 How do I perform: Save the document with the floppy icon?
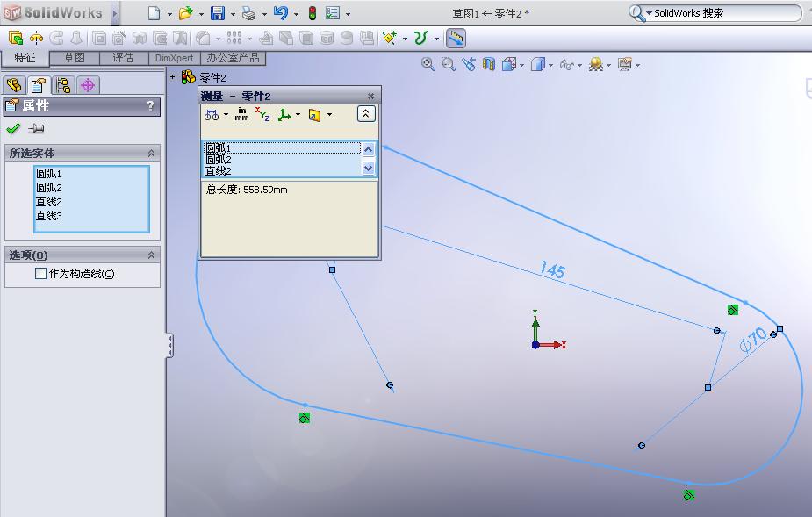click(x=218, y=13)
